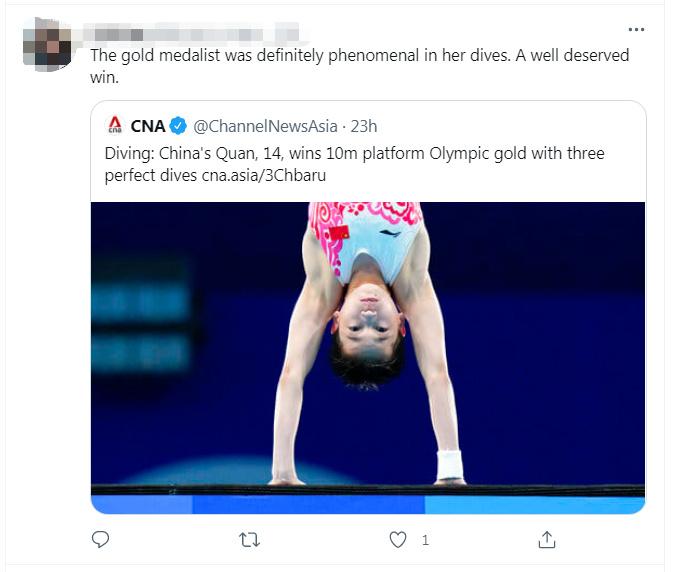Image resolution: width=680 pixels, height=572 pixels.
Task: Retweet this post using the retweet icon
Action: [250, 539]
